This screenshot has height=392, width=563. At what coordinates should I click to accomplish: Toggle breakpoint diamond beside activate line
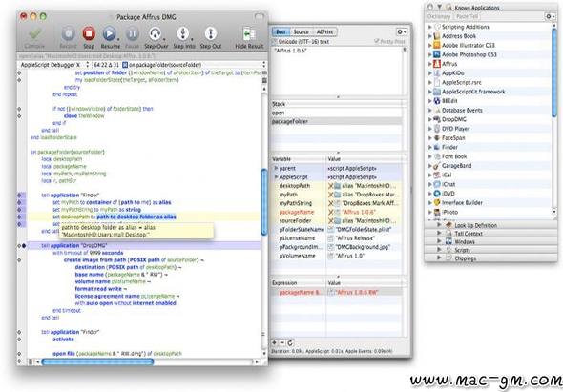(x=19, y=340)
